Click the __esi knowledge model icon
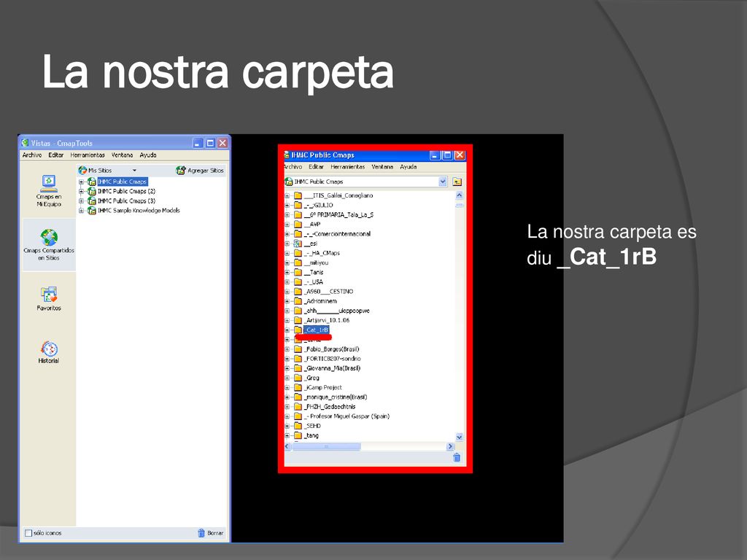This screenshot has width=747, height=560. pos(298,244)
